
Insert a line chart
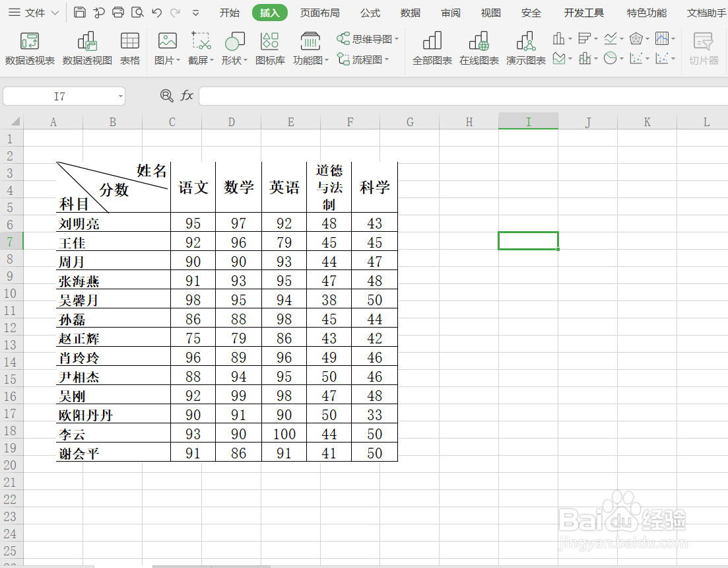tap(611, 38)
